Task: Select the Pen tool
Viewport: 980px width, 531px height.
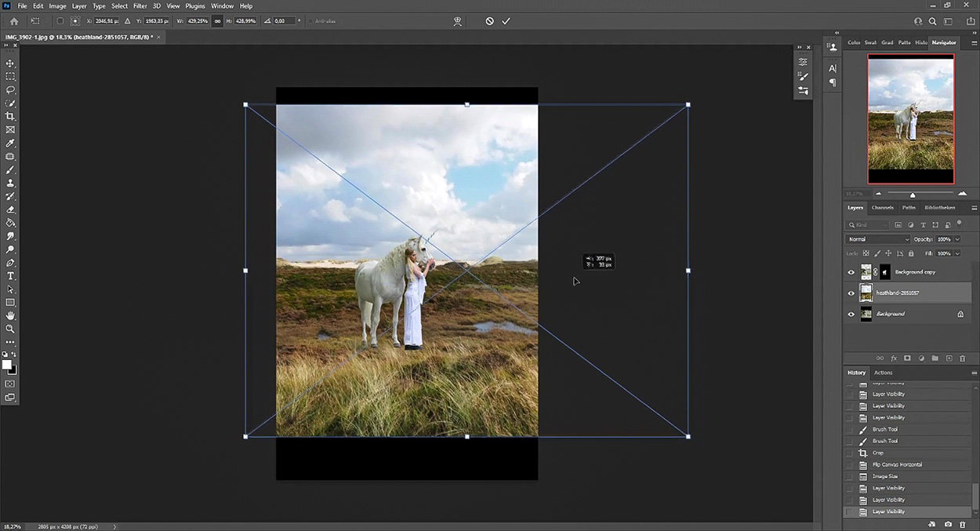Action: click(10, 263)
